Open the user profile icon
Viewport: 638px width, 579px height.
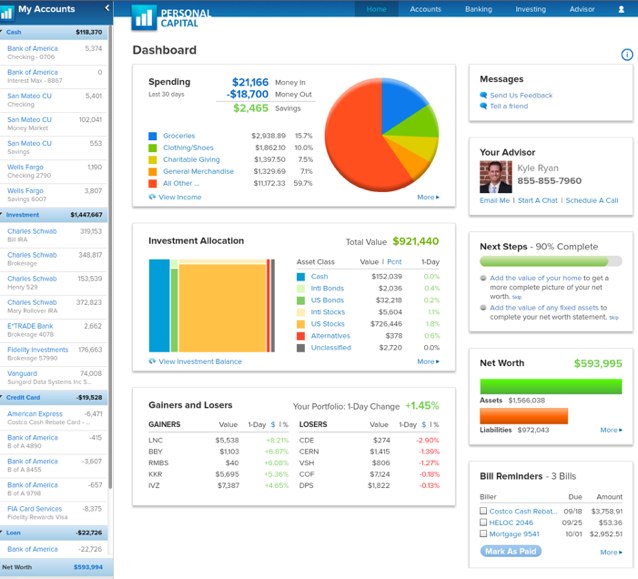621,9
